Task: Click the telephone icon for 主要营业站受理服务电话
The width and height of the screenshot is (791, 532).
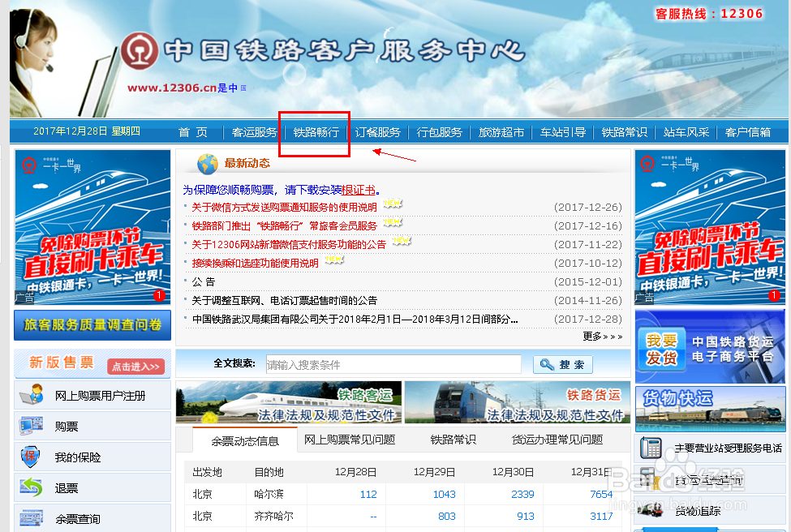Action: coord(651,448)
